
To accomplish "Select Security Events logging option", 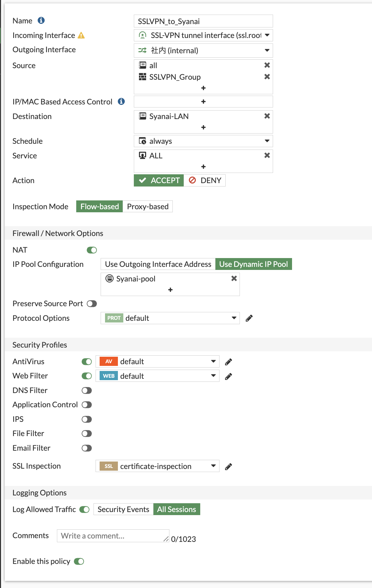I will (x=123, y=509).
